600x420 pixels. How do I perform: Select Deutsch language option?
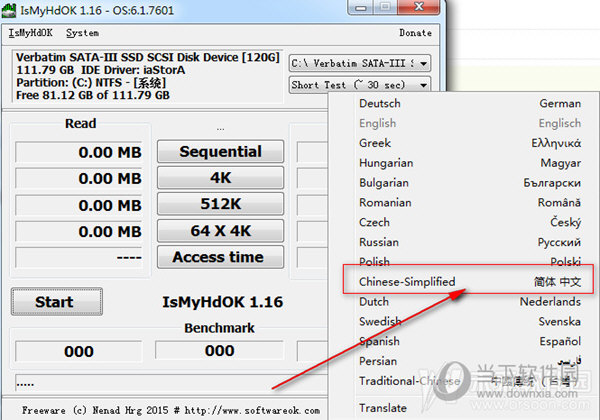tap(470, 103)
